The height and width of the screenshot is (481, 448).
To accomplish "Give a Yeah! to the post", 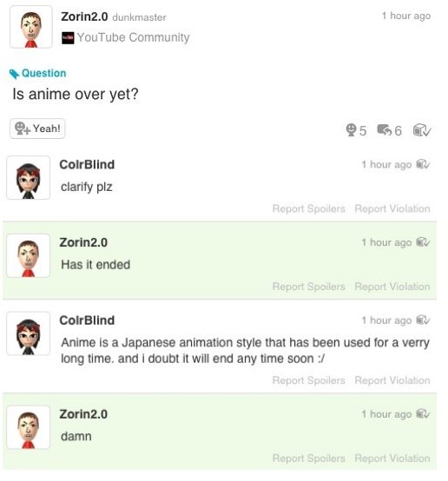I will [37, 128].
